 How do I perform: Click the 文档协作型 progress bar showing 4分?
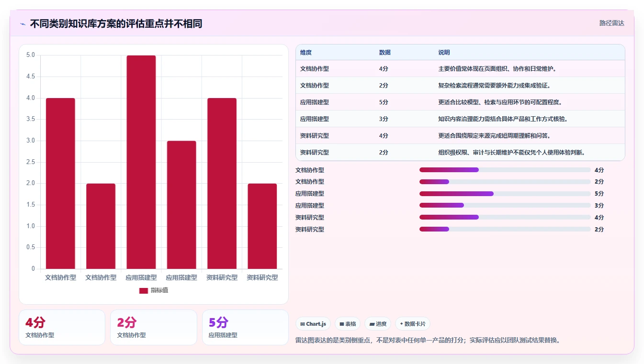(505, 170)
